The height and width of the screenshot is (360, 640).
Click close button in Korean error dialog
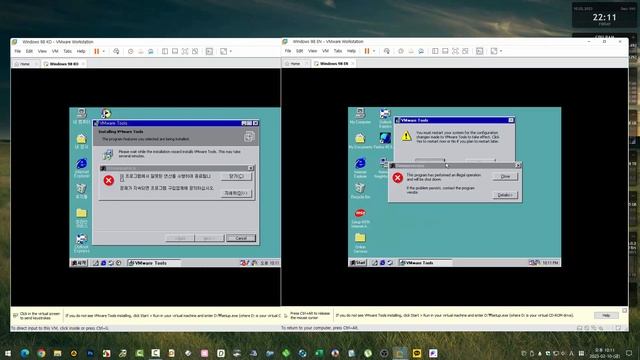coord(236,176)
